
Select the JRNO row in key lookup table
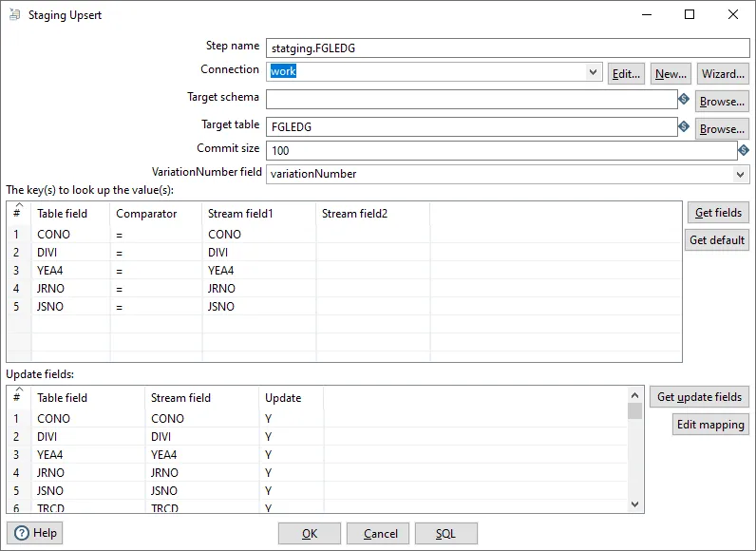52,288
